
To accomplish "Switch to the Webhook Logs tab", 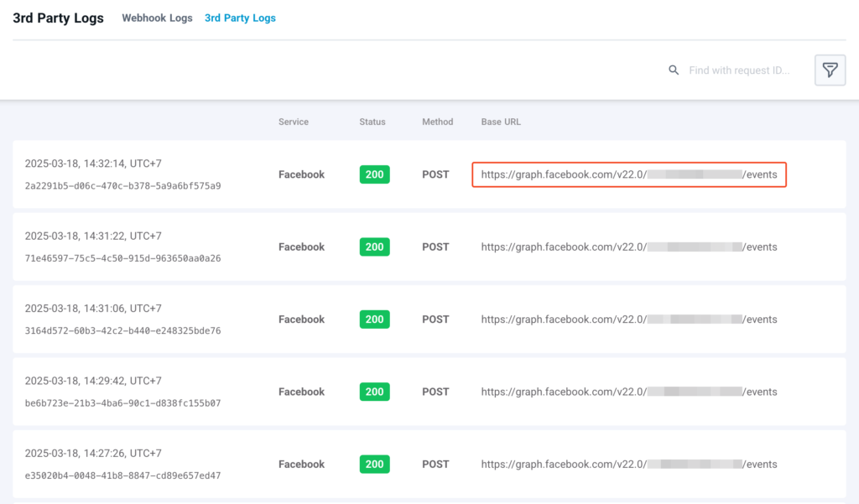I will point(157,18).
